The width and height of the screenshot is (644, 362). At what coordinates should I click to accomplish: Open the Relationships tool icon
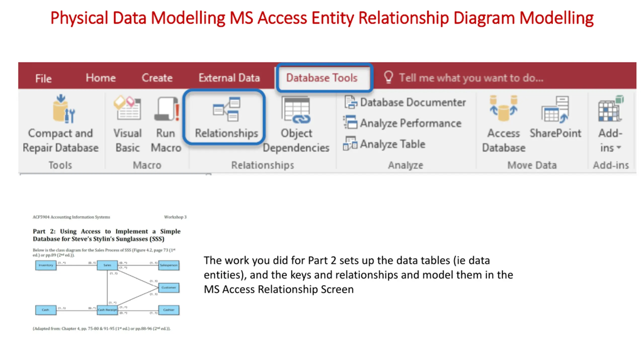click(x=226, y=109)
